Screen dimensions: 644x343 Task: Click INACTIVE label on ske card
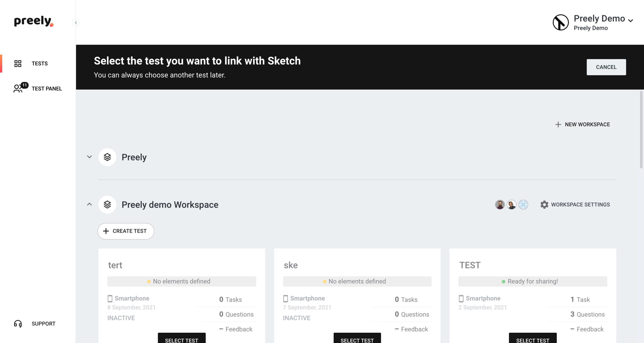[297, 318]
